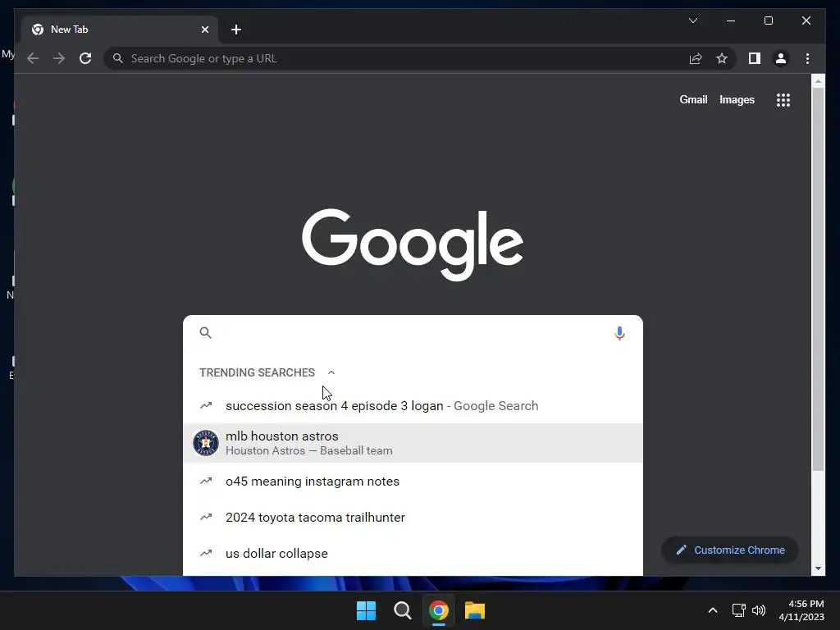The height and width of the screenshot is (630, 840).
Task: Click scrollbar down arrow
Action: point(818,568)
